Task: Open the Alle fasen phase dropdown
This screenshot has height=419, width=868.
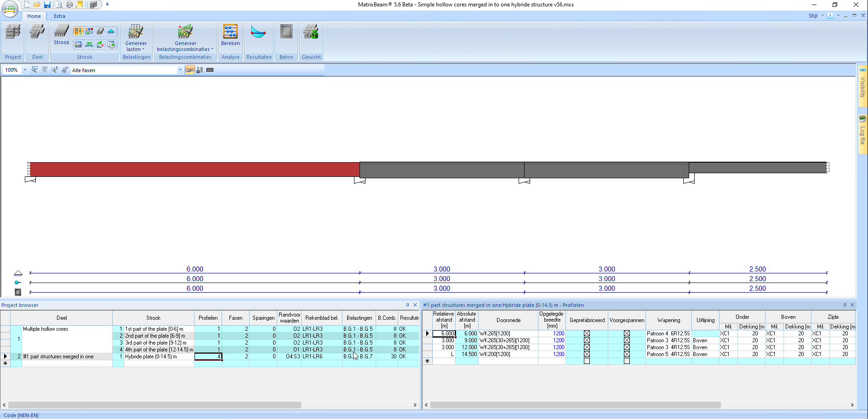Action: click(180, 70)
